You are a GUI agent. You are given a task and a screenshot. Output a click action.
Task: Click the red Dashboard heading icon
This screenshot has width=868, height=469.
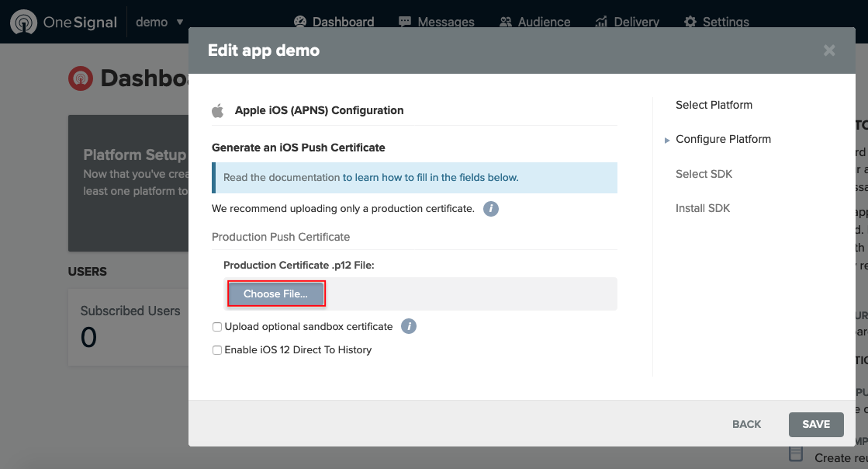(81, 78)
